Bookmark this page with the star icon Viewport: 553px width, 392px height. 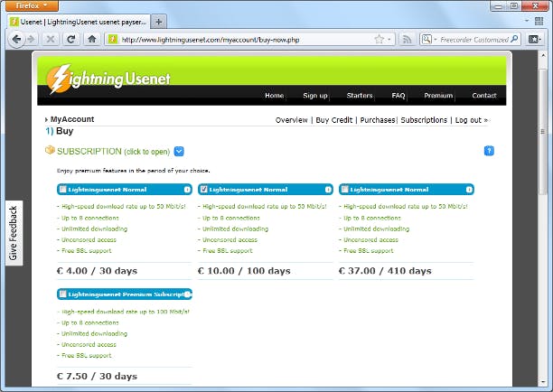pyautogui.click(x=380, y=39)
